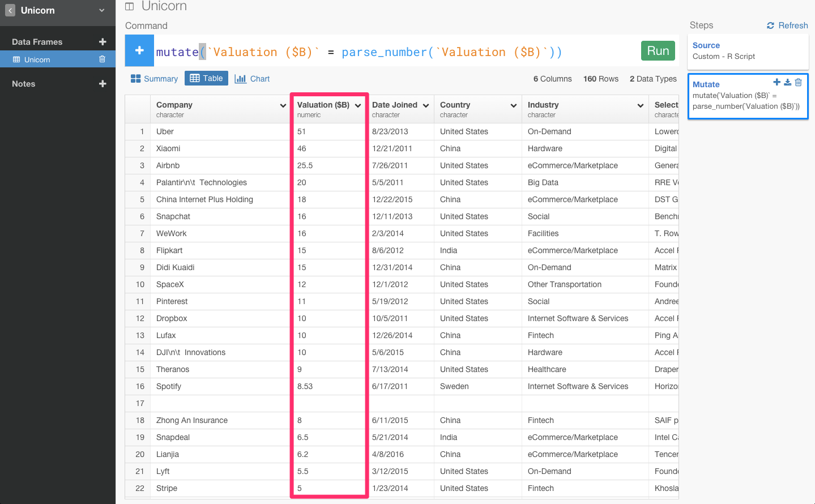
Task: Click the back arrow beside Unicorn project
Action: pyautogui.click(x=10, y=11)
